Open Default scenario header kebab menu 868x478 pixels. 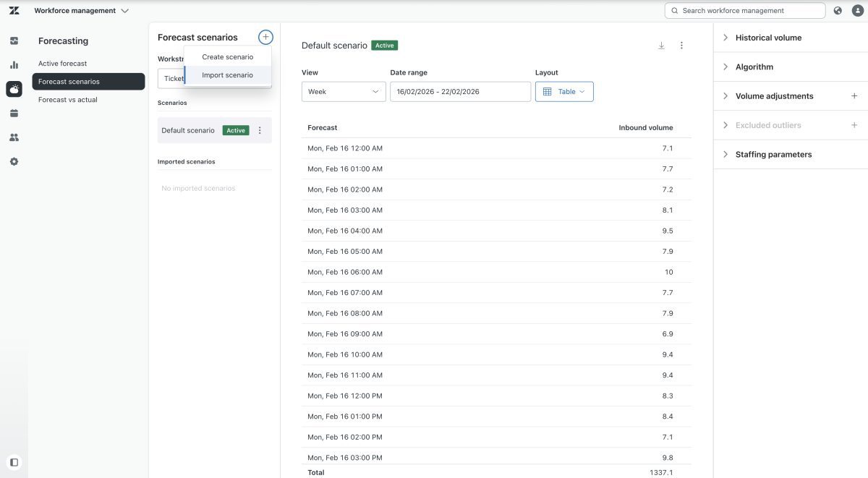click(x=681, y=46)
